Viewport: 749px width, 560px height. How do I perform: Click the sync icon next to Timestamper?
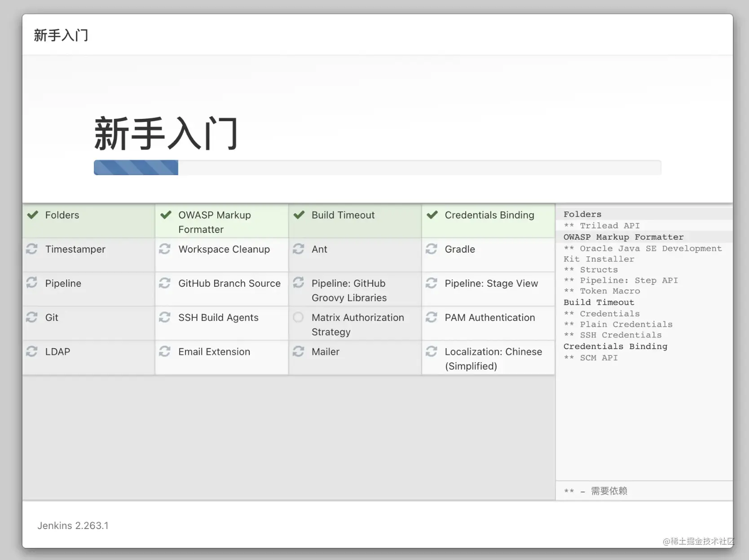(32, 249)
